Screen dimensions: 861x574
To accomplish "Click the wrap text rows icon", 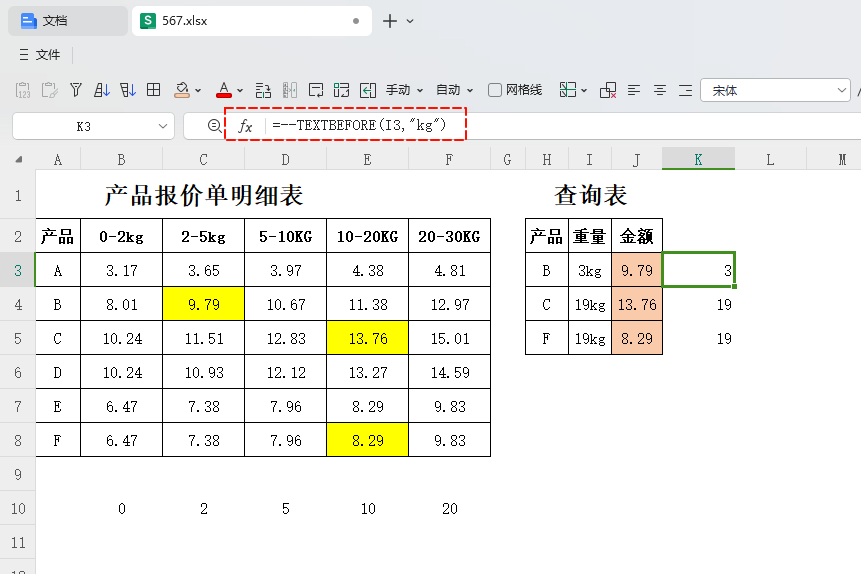I will 263,90.
